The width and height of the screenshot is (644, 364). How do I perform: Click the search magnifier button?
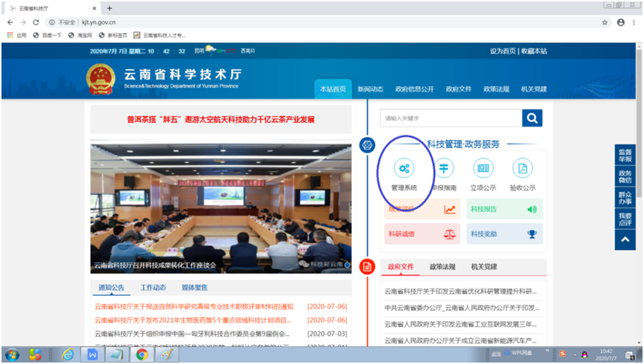(x=532, y=119)
